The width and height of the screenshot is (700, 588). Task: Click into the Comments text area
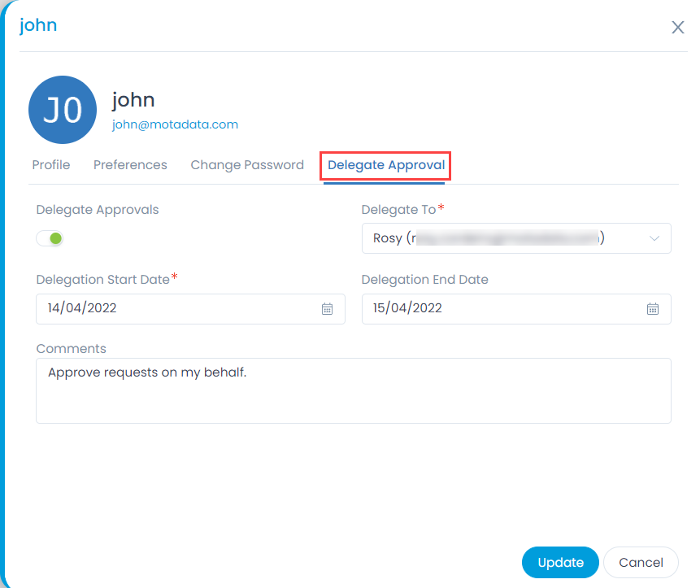pyautogui.click(x=354, y=390)
